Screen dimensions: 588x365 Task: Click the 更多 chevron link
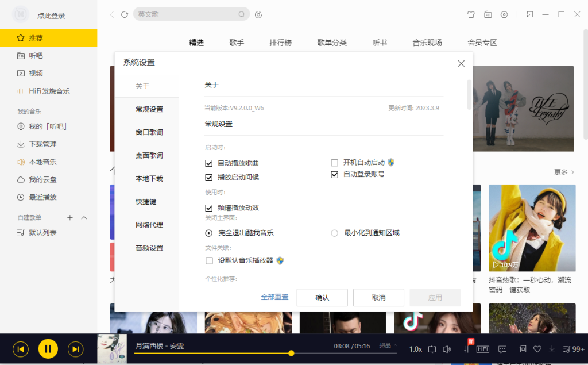click(x=564, y=172)
